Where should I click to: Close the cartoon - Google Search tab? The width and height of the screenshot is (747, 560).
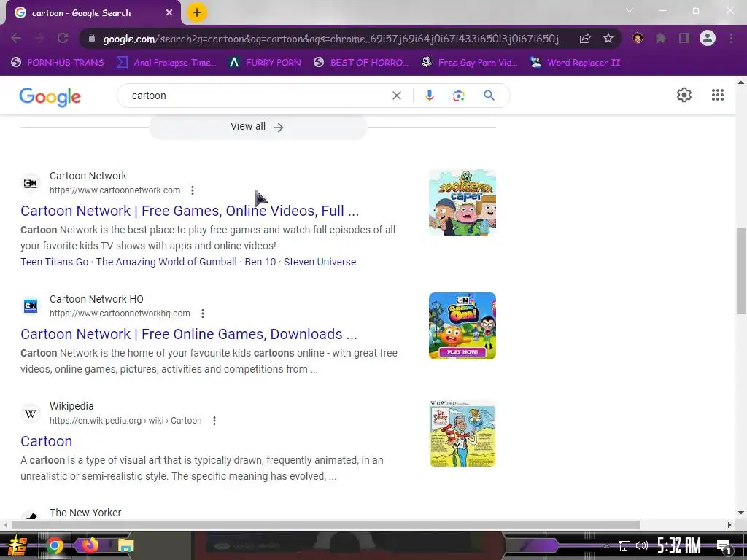point(169,13)
